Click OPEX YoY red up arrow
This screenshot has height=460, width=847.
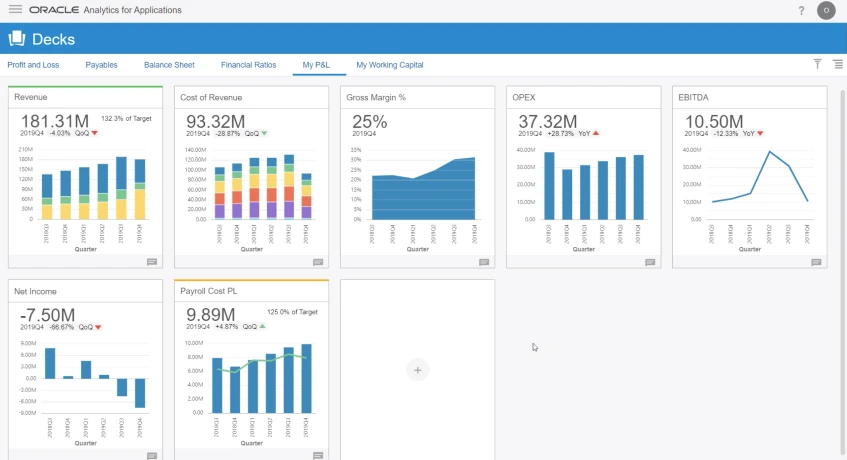pyautogui.click(x=596, y=133)
